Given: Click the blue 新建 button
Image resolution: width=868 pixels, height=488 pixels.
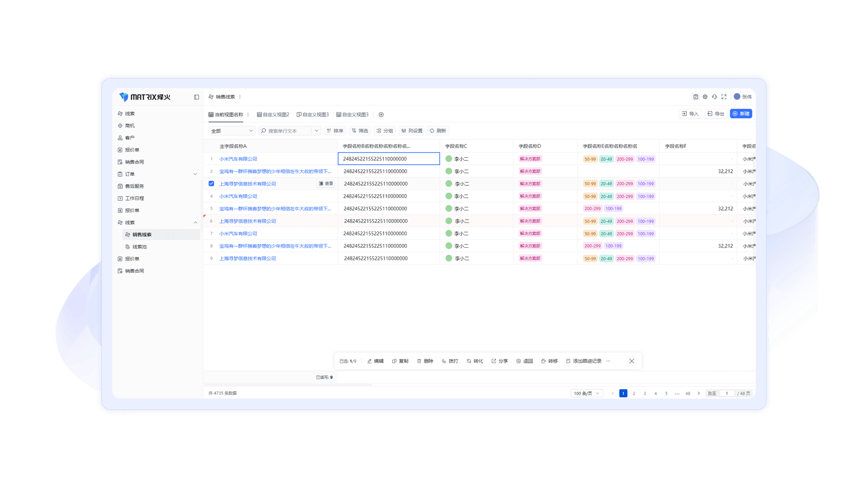Looking at the screenshot, I should pyautogui.click(x=741, y=114).
